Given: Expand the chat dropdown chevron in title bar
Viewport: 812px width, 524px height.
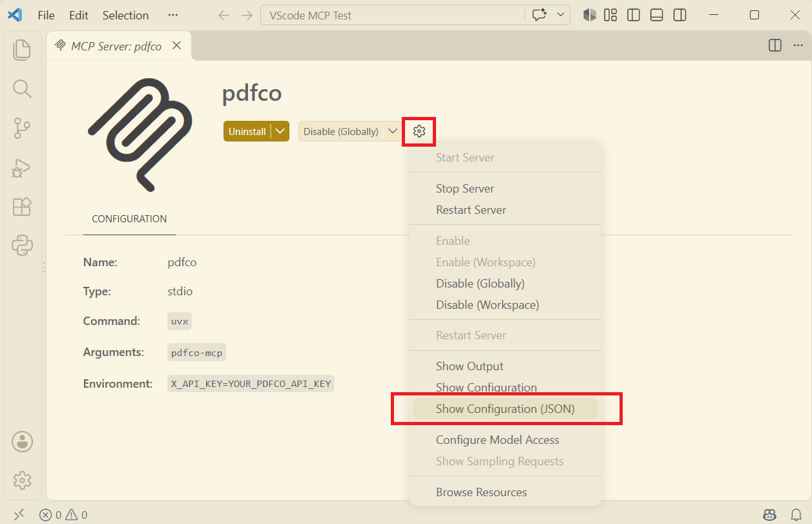Looking at the screenshot, I should point(560,15).
